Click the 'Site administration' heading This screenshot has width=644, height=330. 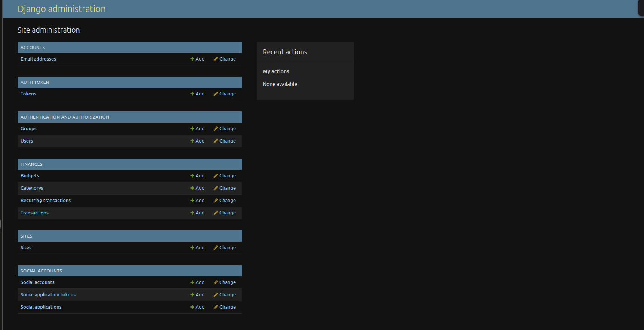coord(49,30)
